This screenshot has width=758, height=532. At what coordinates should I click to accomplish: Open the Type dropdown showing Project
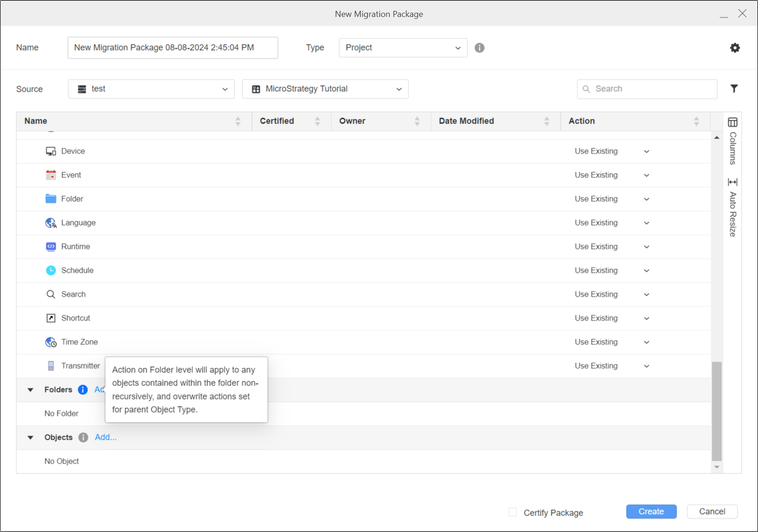pos(403,48)
